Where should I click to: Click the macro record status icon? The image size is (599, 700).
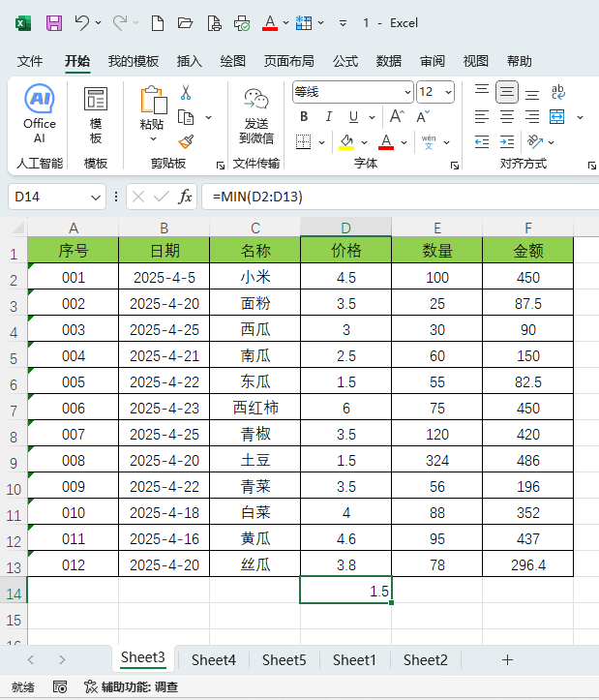click(x=60, y=686)
